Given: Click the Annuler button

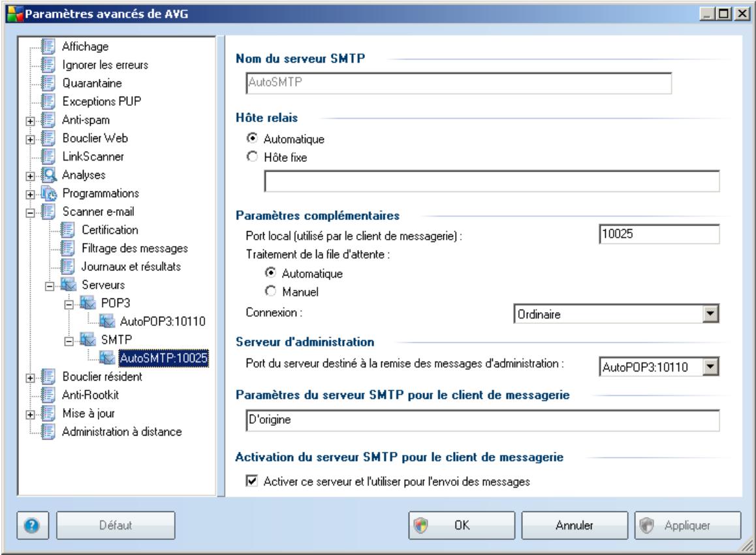Looking at the screenshot, I should pos(575,525).
